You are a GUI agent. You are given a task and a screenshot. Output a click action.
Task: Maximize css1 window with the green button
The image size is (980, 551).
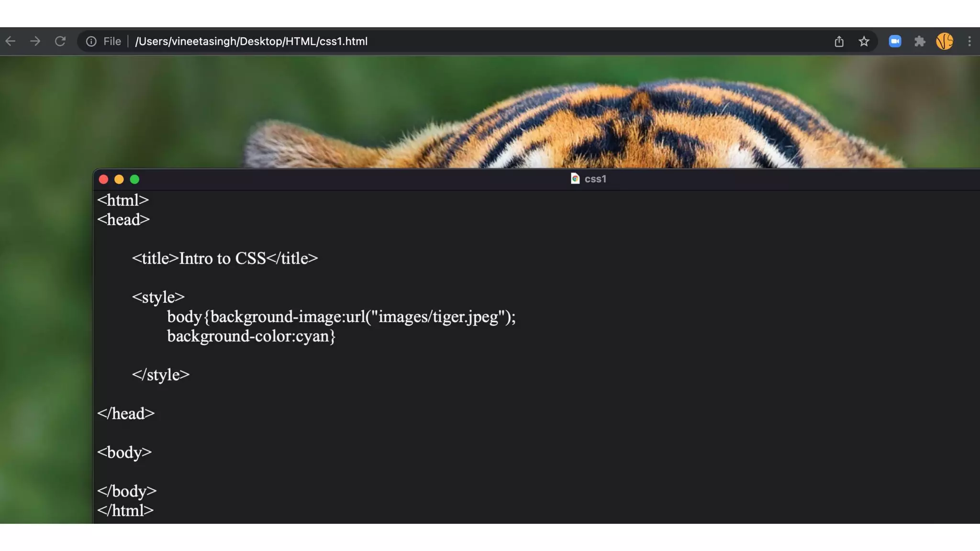(x=134, y=179)
